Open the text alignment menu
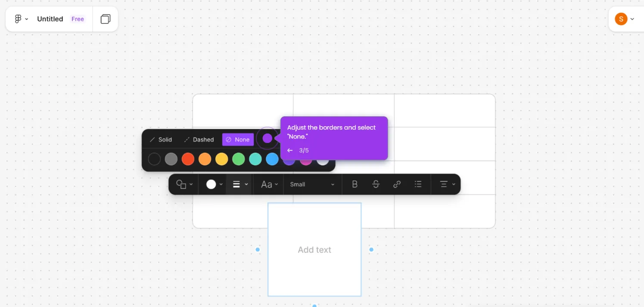The image size is (644, 307). 448,184
